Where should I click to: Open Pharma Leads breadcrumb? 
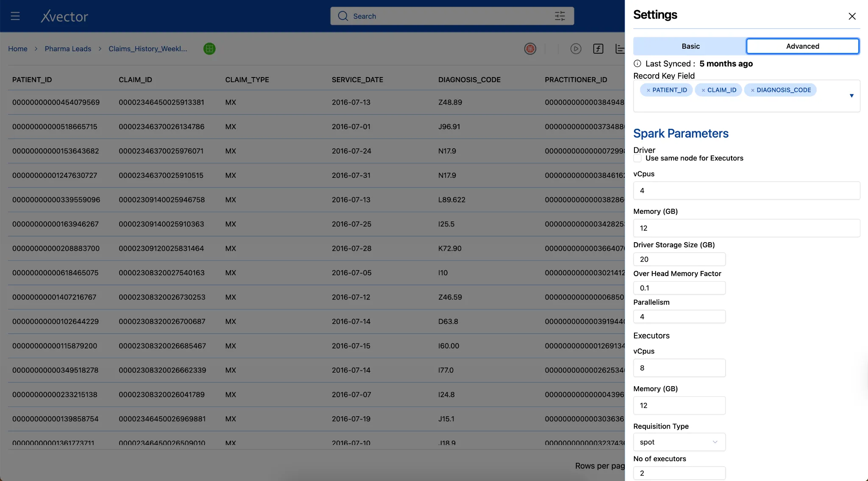point(68,49)
